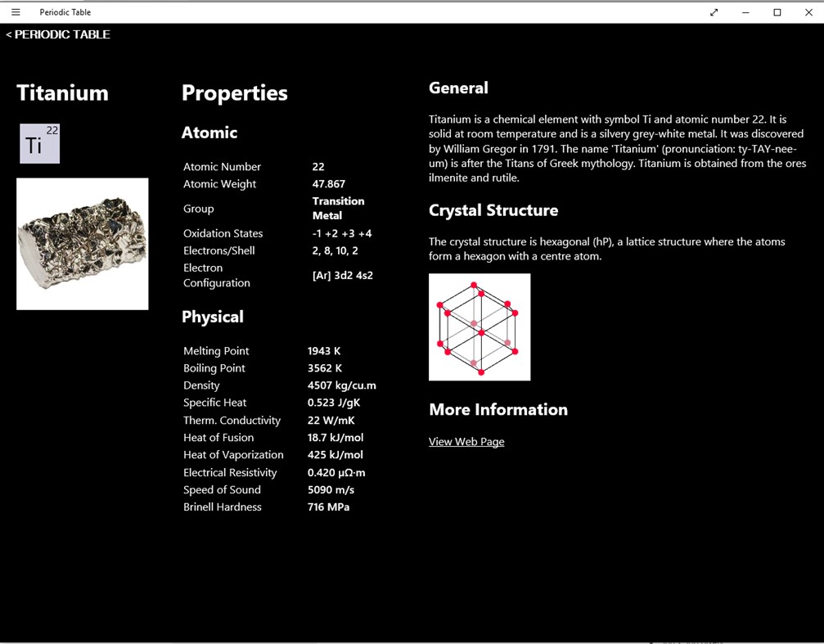The height and width of the screenshot is (644, 824).
Task: Click the Periodic Table app title icon area
Action: (65, 11)
